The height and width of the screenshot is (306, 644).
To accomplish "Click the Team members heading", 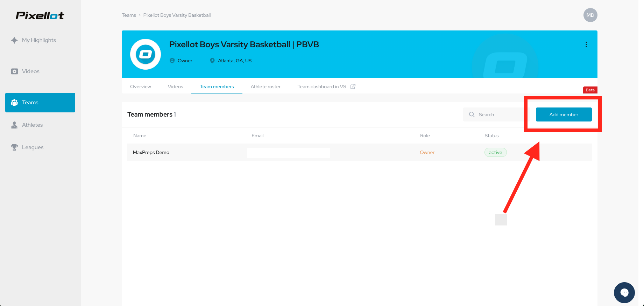I will [150, 114].
